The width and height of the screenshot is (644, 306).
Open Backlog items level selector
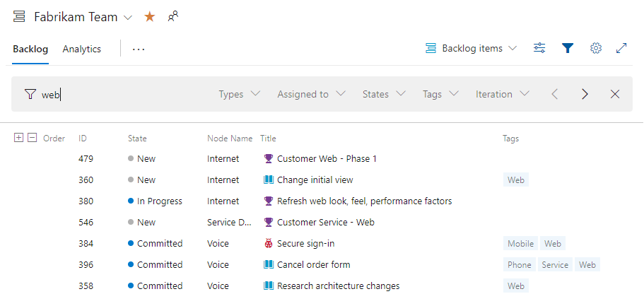click(472, 48)
